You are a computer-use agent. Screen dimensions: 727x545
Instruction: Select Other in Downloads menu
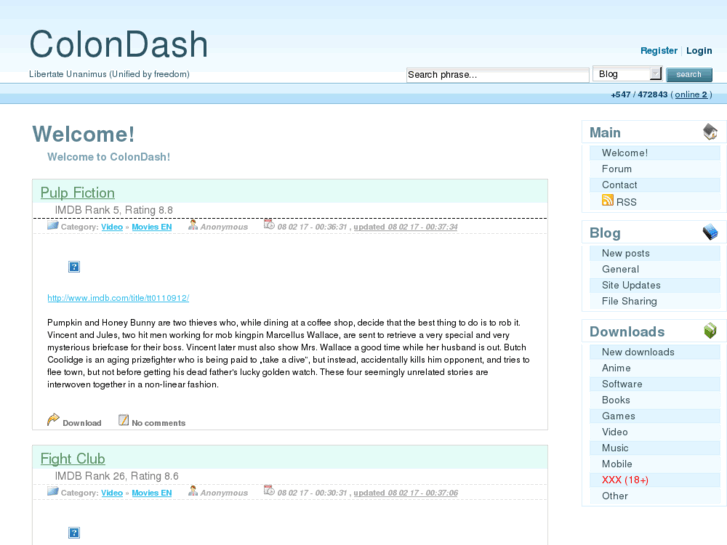(655, 496)
